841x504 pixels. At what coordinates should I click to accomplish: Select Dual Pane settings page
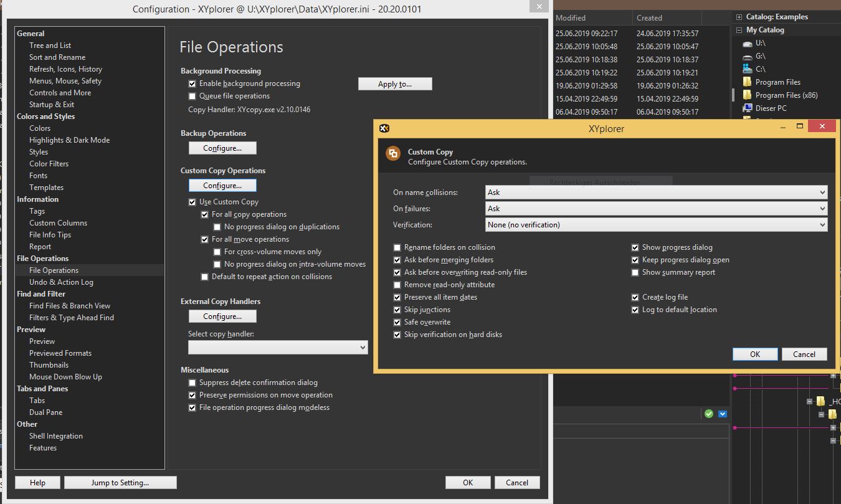pyautogui.click(x=45, y=412)
